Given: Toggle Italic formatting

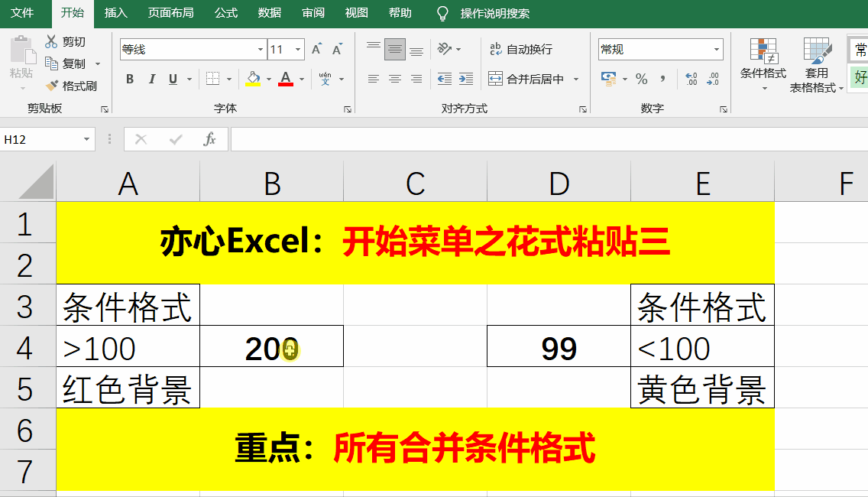Looking at the screenshot, I should click(x=152, y=80).
